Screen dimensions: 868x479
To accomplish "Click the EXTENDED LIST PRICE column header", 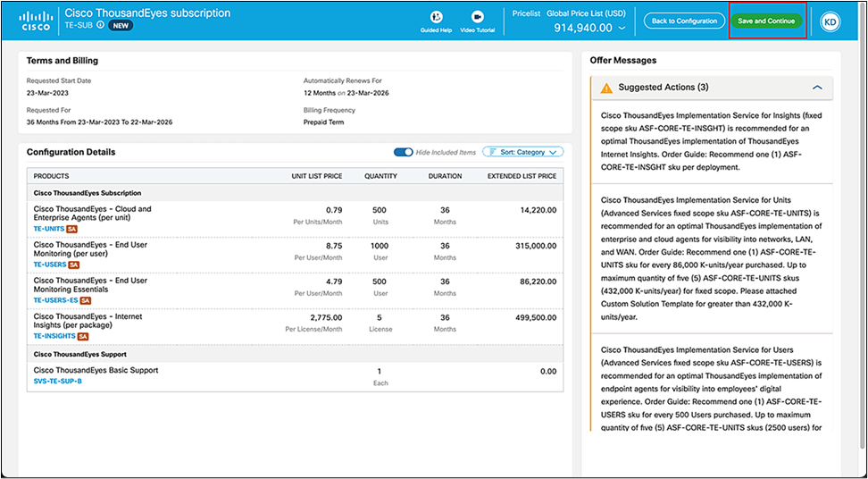I will (x=522, y=176).
